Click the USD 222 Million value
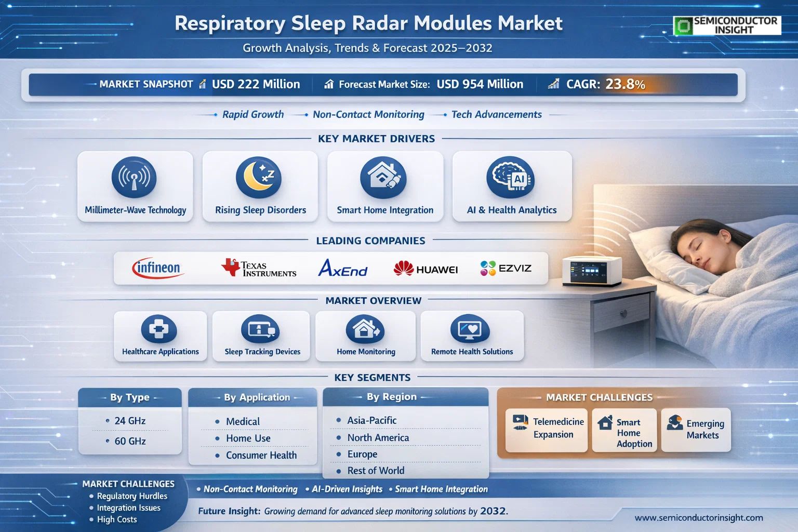 click(256, 84)
